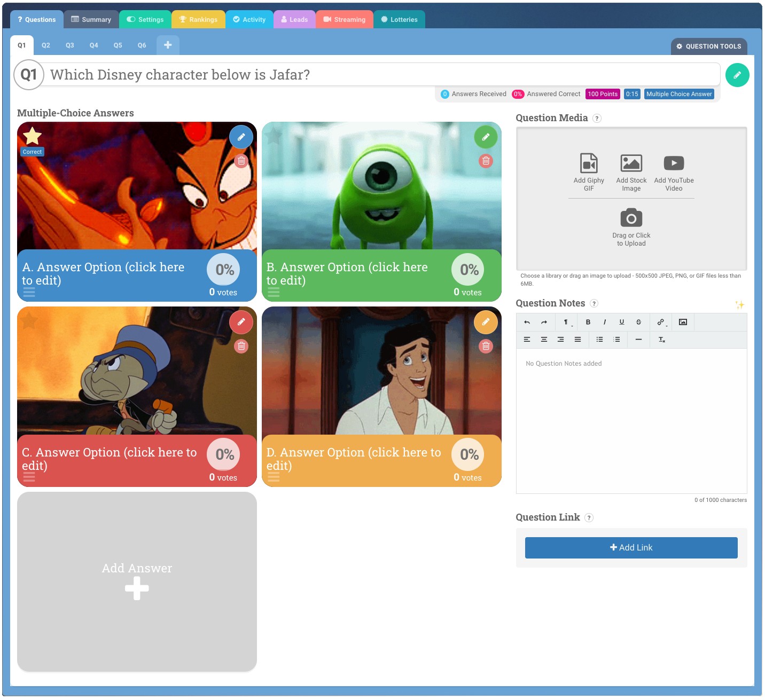Switch to the Leads tab
The image size is (765, 700).
[x=294, y=20]
